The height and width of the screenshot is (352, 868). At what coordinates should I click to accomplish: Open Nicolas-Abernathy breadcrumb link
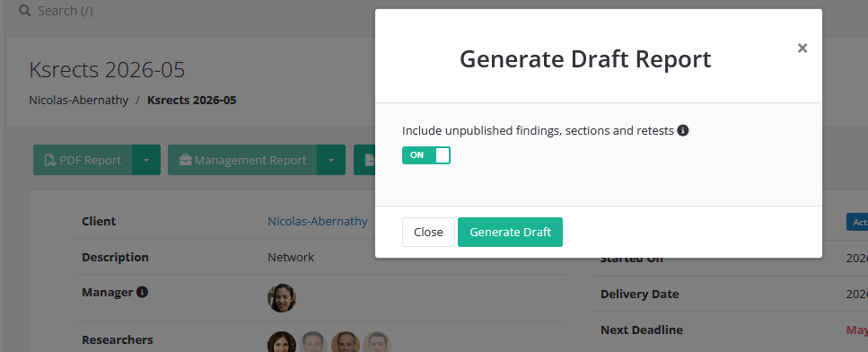click(79, 101)
